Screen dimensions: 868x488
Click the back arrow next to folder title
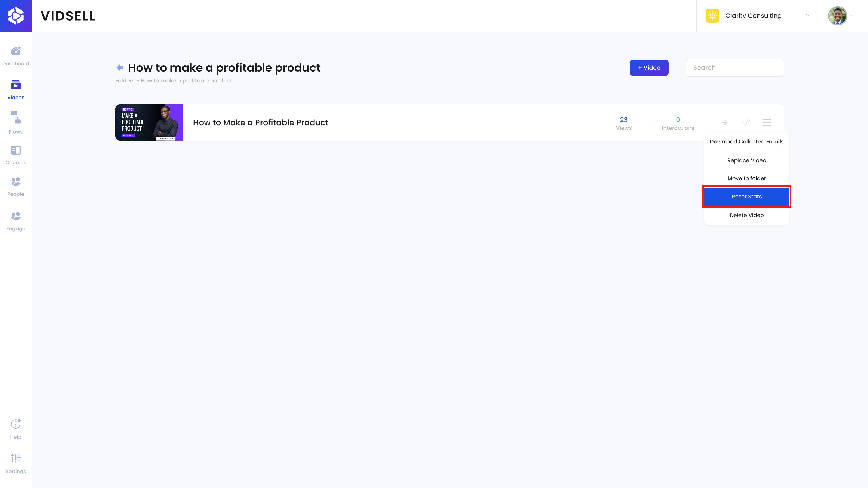(x=120, y=68)
